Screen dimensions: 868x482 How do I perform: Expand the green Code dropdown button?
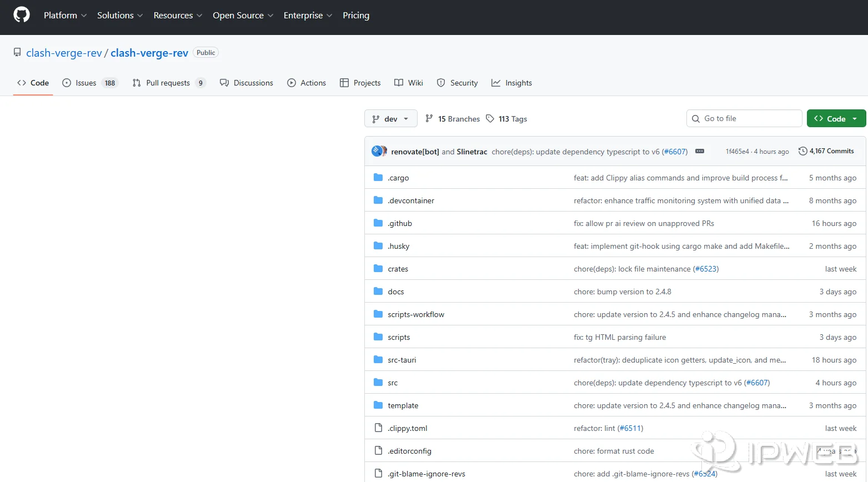coord(836,119)
